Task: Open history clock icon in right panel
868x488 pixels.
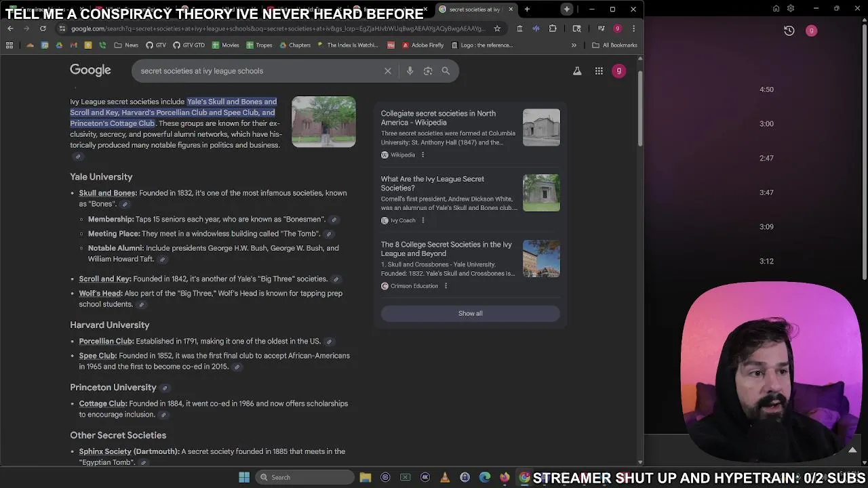Action: coord(789,30)
